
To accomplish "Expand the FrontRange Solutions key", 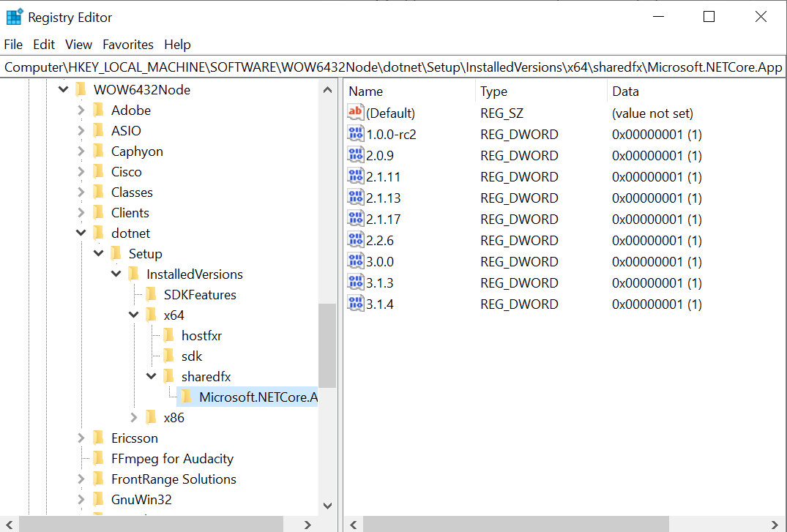I will tap(81, 479).
